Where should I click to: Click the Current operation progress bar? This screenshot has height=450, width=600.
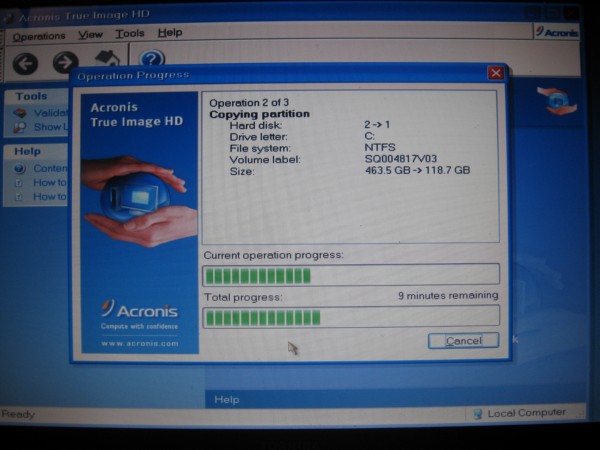pyautogui.click(x=351, y=274)
